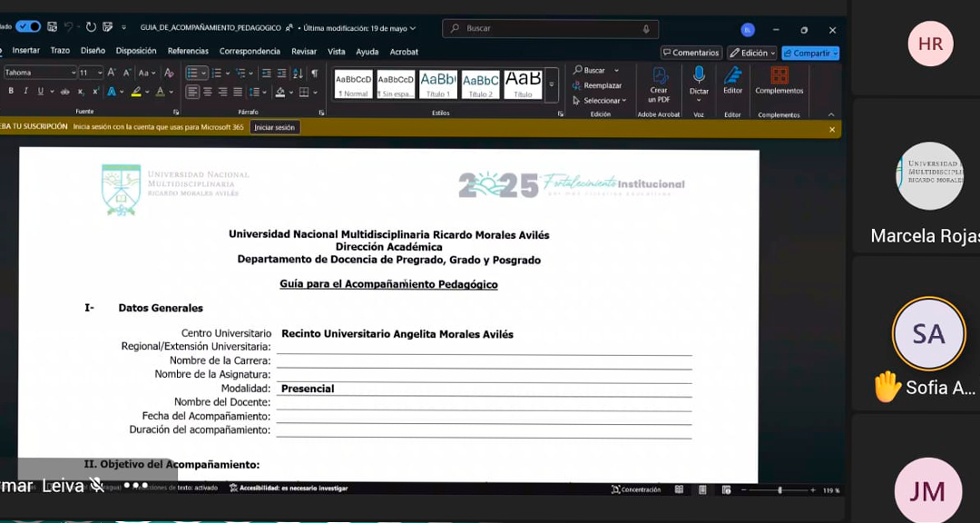Viewport: 980px width, 523px height.
Task: Decrease font size with the smaller A icon
Action: click(127, 73)
